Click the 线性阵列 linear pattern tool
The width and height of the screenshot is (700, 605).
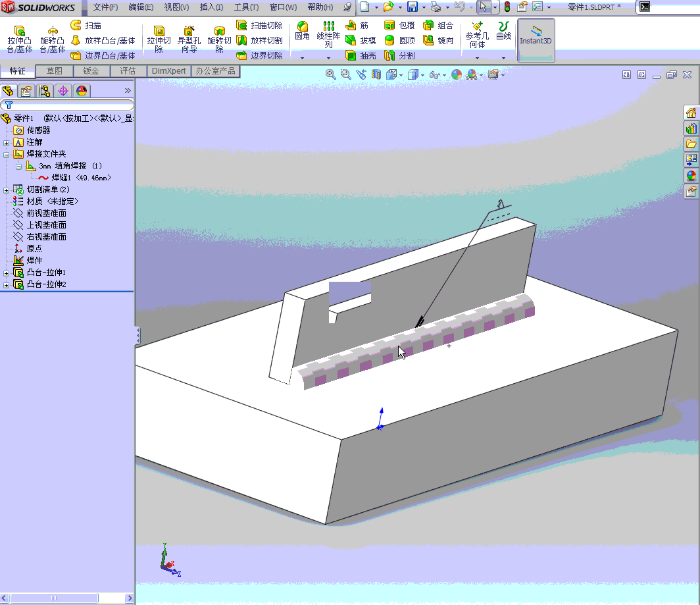pos(328,35)
